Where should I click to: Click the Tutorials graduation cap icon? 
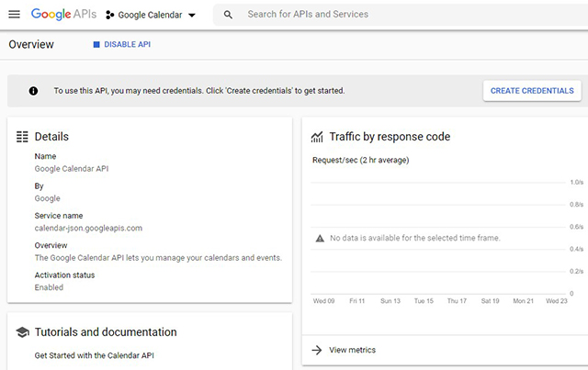(x=22, y=332)
